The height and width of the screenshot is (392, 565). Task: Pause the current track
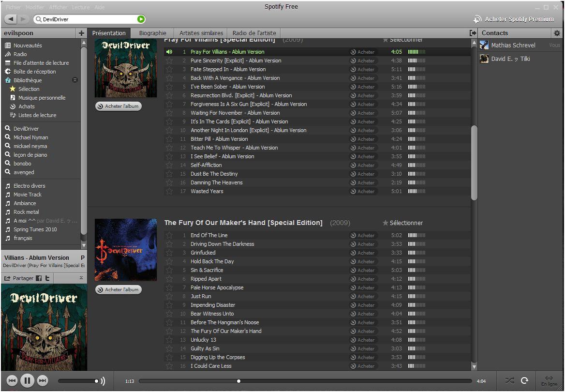[x=27, y=381]
